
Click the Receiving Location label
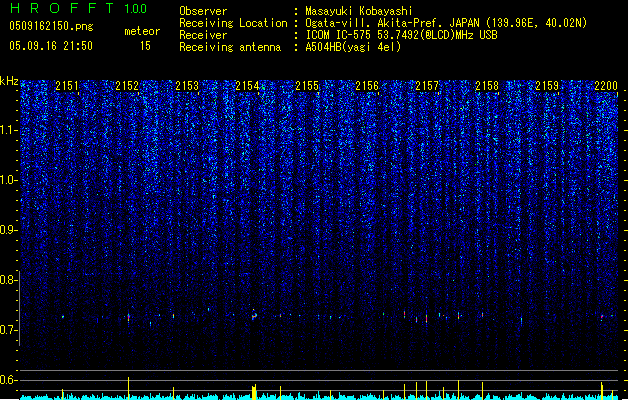[233, 23]
